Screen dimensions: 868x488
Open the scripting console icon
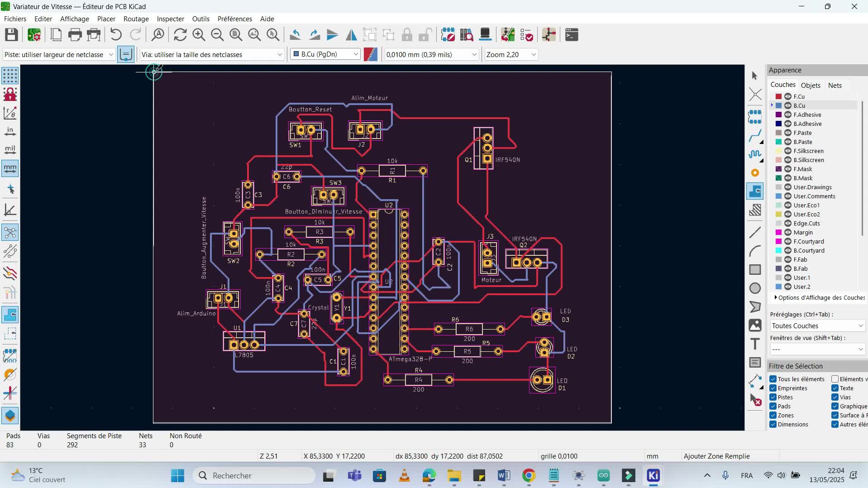[x=572, y=35]
